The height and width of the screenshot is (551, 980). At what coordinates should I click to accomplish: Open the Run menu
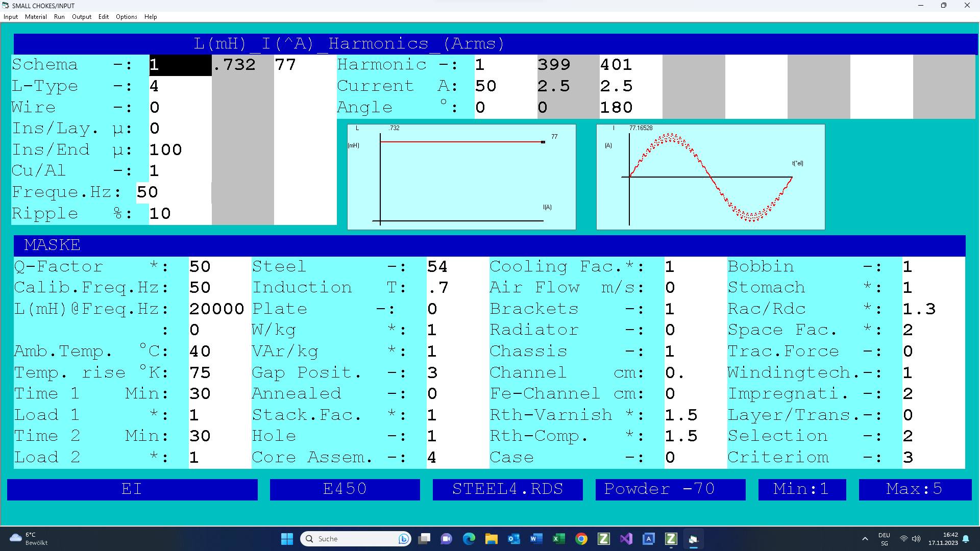[x=59, y=17]
